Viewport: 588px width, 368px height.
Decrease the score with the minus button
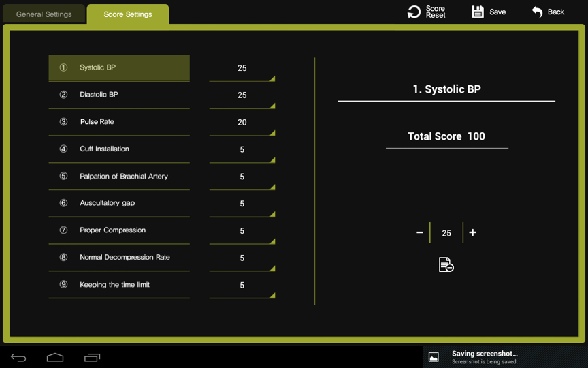[420, 232]
